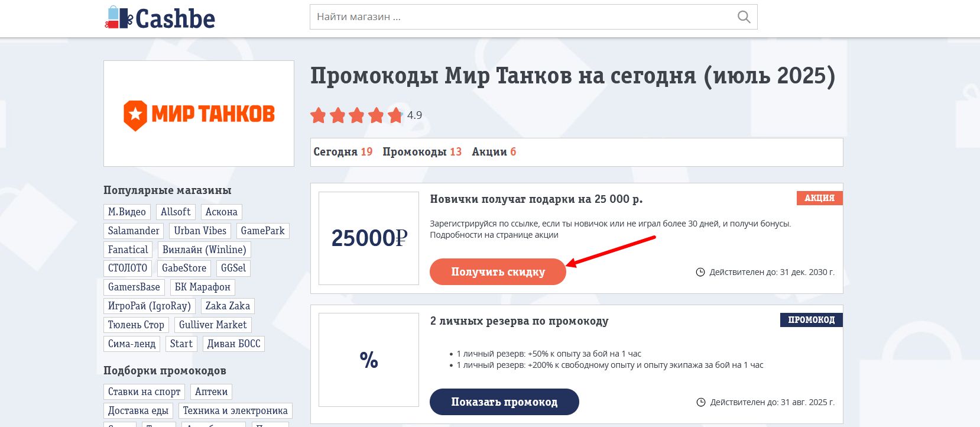
Task: Open the М.Видео store link
Action: (x=127, y=212)
